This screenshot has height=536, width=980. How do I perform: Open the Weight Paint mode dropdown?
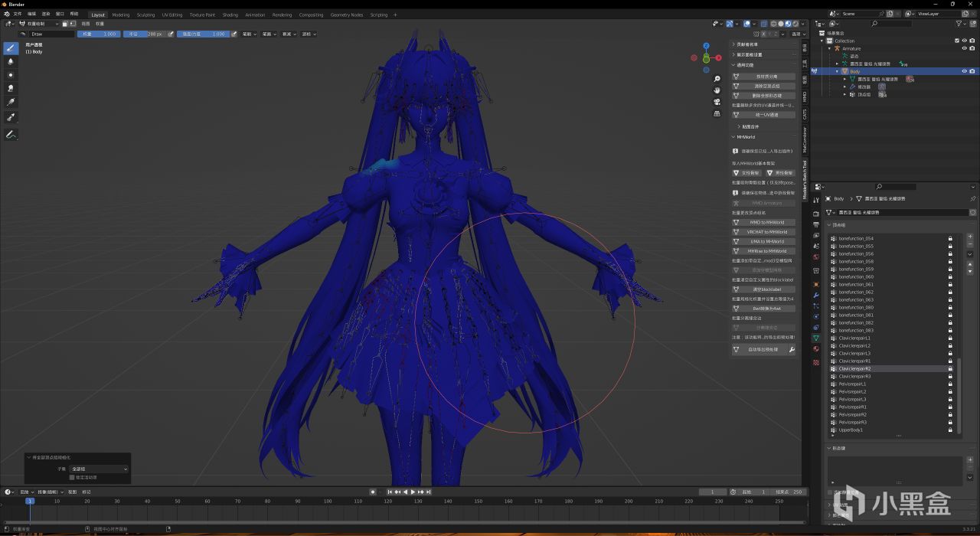point(38,24)
